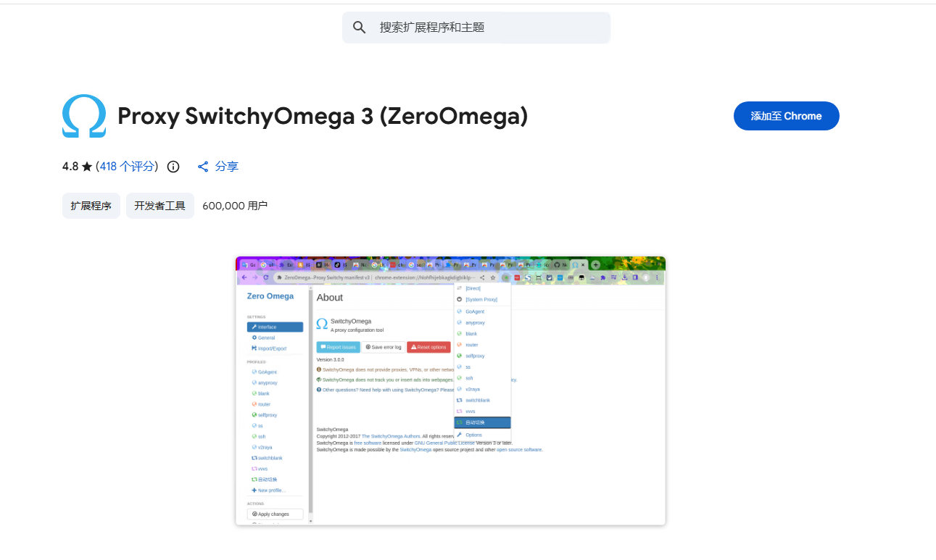The image size is (936, 560).
Task: Choose [Direct] in the preview popup menu
Action: pos(473,288)
